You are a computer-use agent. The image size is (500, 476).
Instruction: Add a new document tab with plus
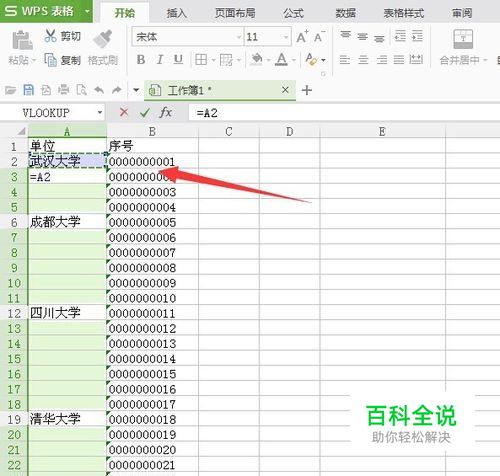(x=306, y=90)
